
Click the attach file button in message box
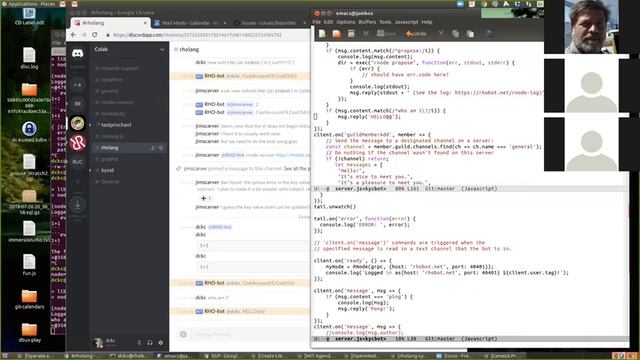(183, 334)
